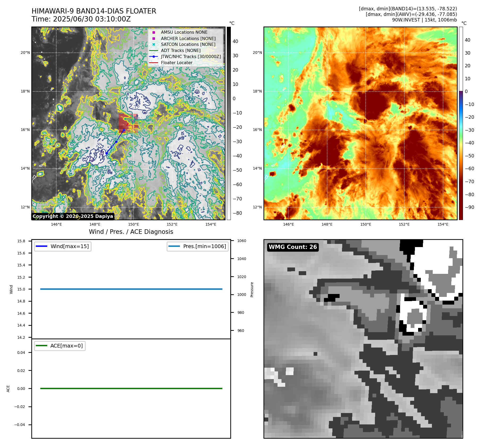Viewport: 481px width, 448px height.
Task: Click the grayscale temperature colorbar
Action: 229,123
